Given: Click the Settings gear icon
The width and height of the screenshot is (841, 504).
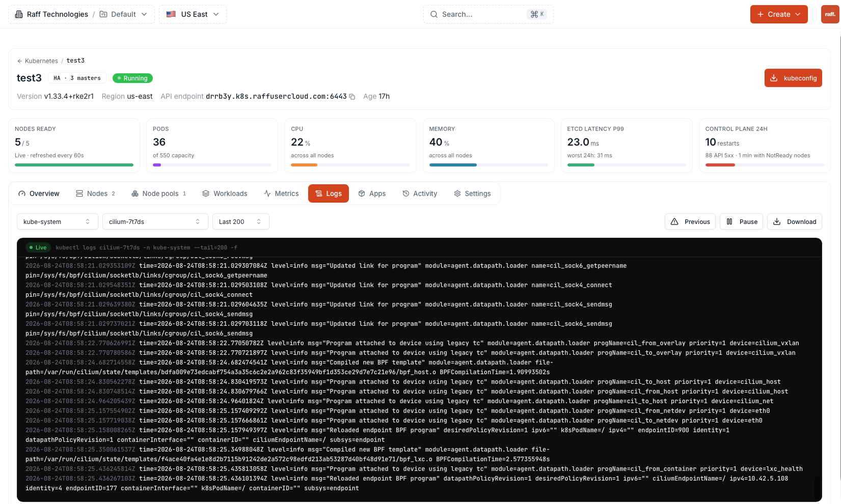Looking at the screenshot, I should click(x=457, y=193).
